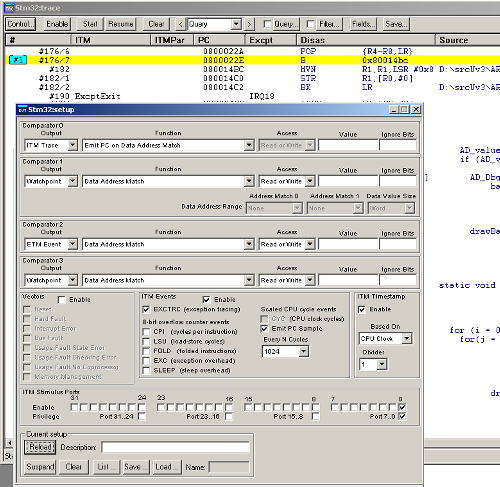Enable ITM stimulus port 31 checkbox
This screenshot has height=487, width=500.
coord(74,407)
